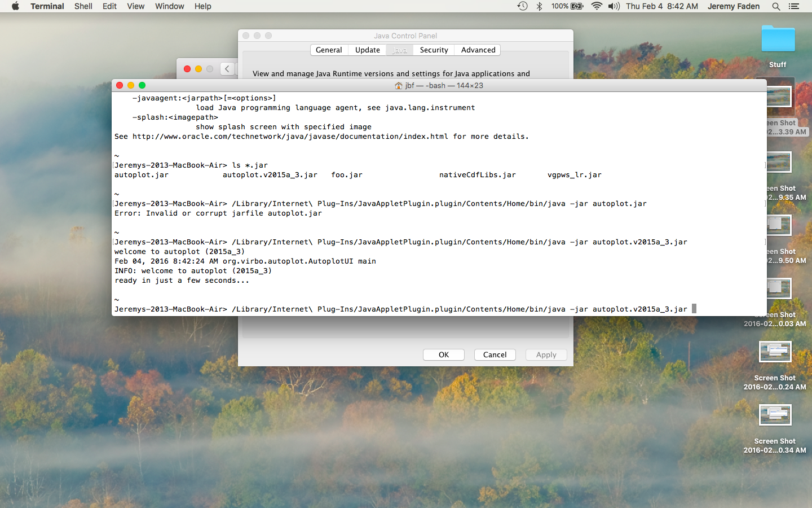Screen dimensions: 812x508
Task: Select the Java tab in Java Control Panel
Action: [400, 50]
